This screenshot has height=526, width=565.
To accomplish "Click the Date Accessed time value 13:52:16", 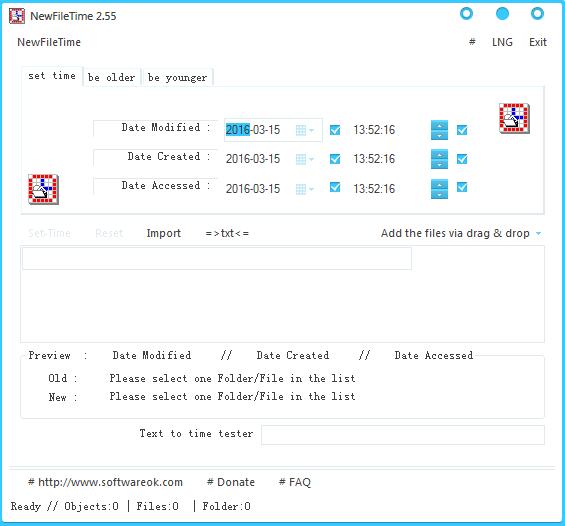I will click(374, 188).
